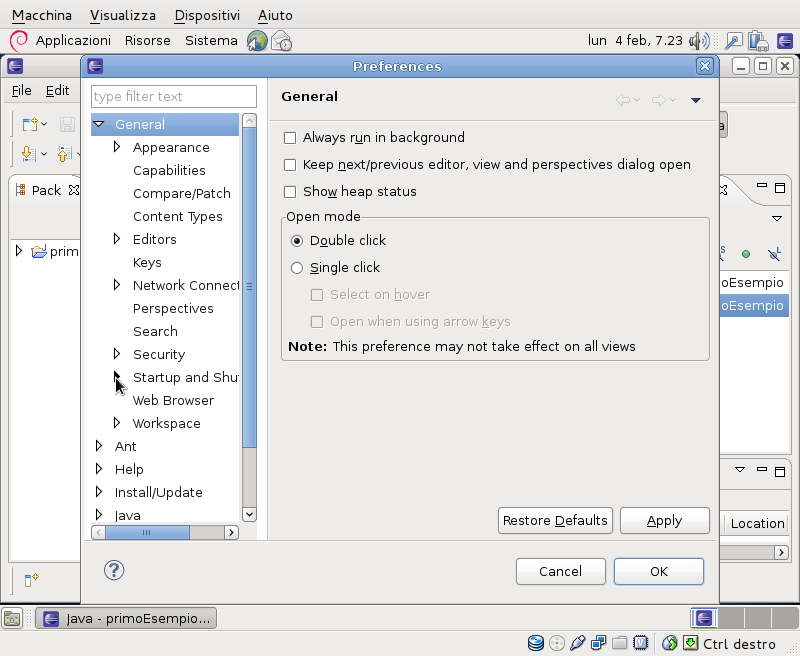Click the VirtualBox optical disc status icon
This screenshot has width=800, height=656.
(x=557, y=643)
